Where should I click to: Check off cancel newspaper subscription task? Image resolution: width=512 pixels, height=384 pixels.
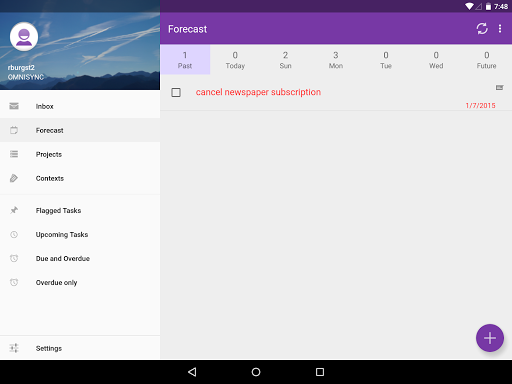coord(176,92)
